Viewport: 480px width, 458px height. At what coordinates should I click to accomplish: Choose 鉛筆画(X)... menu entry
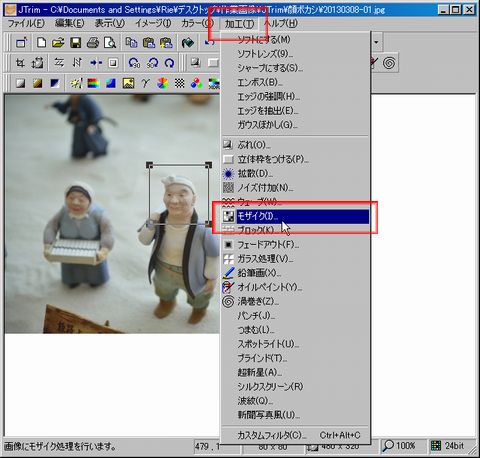tap(296, 273)
